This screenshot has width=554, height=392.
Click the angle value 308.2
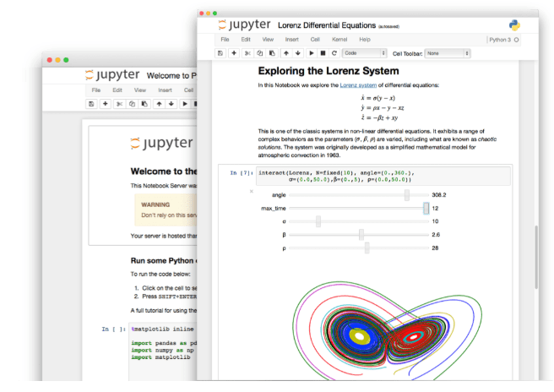click(439, 195)
